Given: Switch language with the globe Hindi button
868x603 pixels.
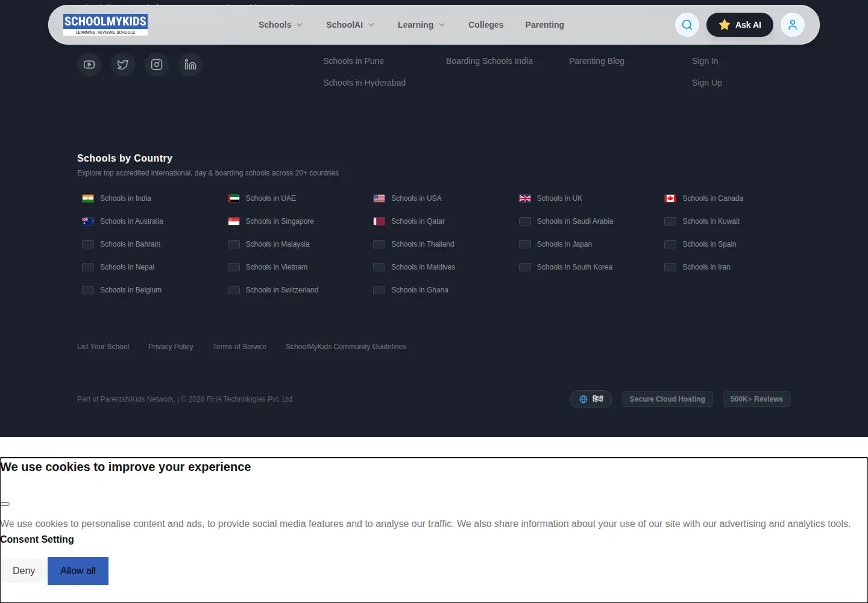Looking at the screenshot, I should coord(591,399).
